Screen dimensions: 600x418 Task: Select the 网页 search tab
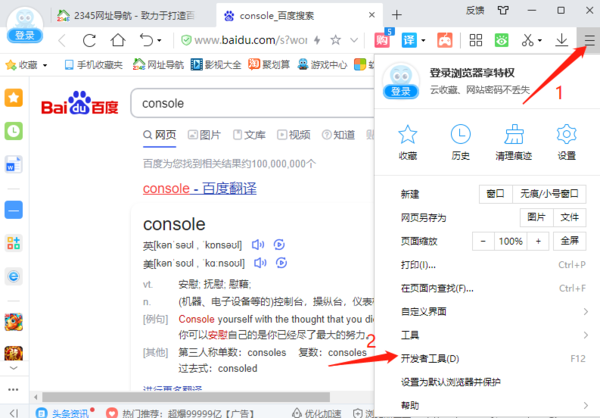(160, 135)
